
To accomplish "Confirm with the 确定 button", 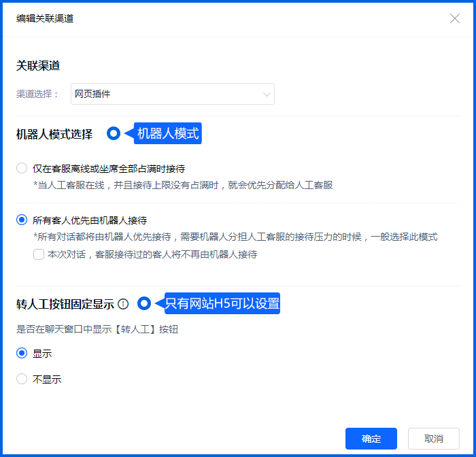I will click(x=371, y=439).
